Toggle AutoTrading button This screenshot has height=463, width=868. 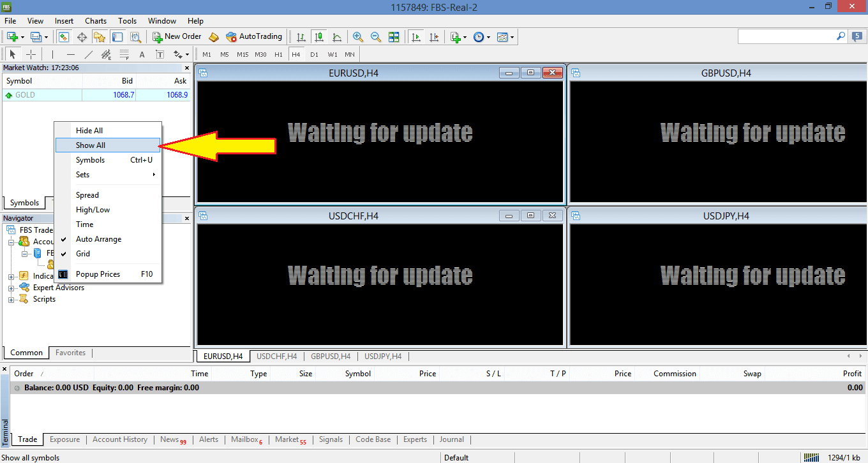point(254,37)
